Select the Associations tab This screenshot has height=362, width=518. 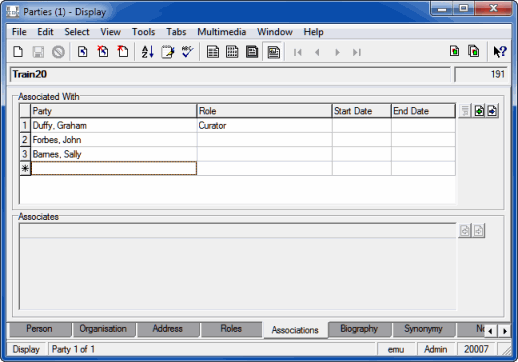[295, 330]
